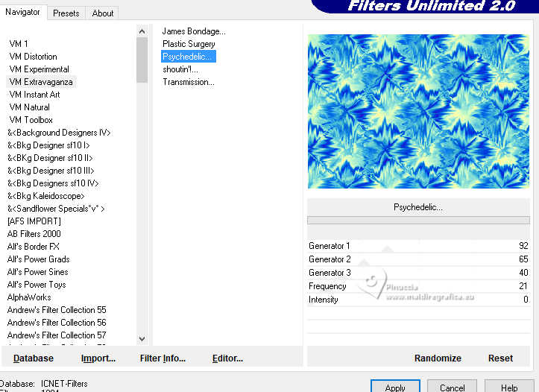
Task: Click the category list scroll down arrow
Action: (142, 339)
